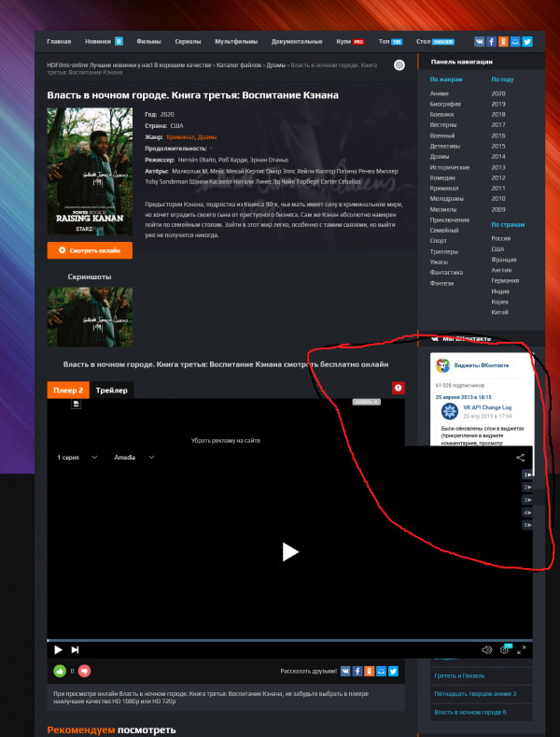Switch to the Плеер 2 tab
The image size is (560, 737).
click(x=68, y=390)
